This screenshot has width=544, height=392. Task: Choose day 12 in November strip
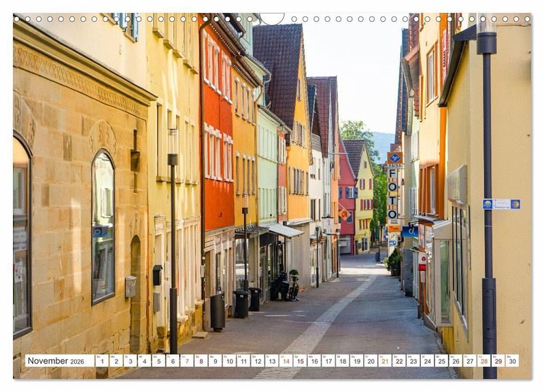pos(258,361)
